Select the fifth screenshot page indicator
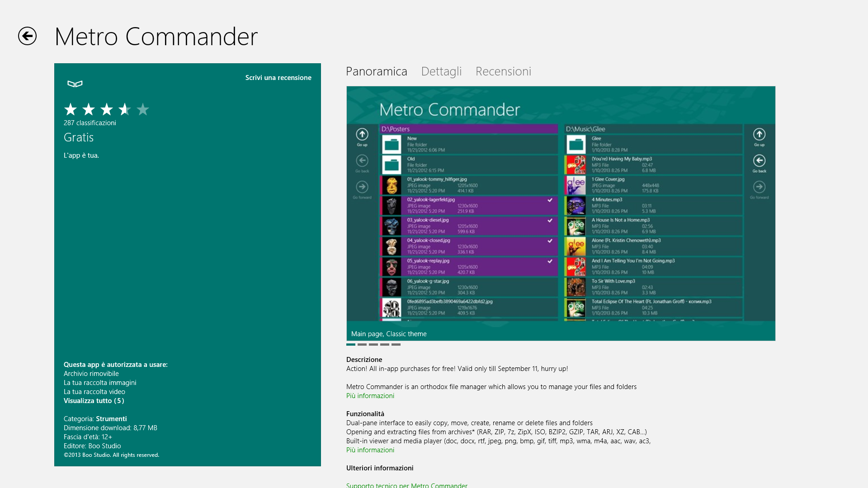The height and width of the screenshot is (488, 868). (396, 344)
